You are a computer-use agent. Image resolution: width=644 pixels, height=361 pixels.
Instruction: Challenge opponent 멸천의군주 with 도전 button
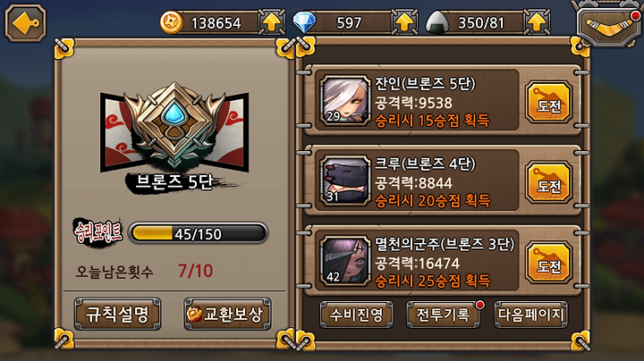(x=548, y=263)
